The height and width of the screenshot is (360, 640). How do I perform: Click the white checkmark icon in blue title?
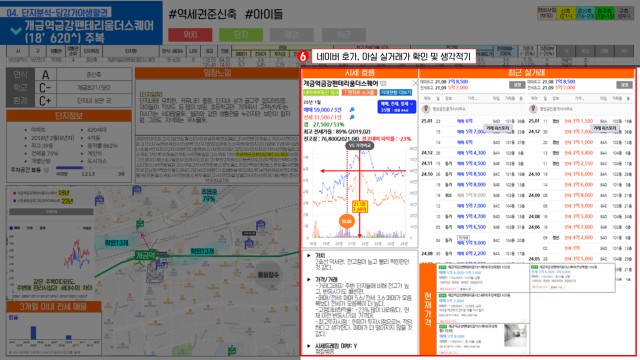16,31
